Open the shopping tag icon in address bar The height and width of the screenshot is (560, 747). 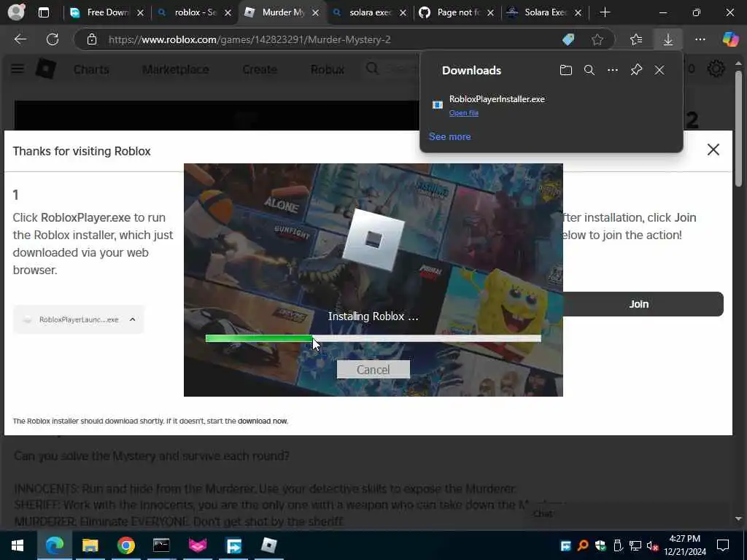tap(568, 39)
